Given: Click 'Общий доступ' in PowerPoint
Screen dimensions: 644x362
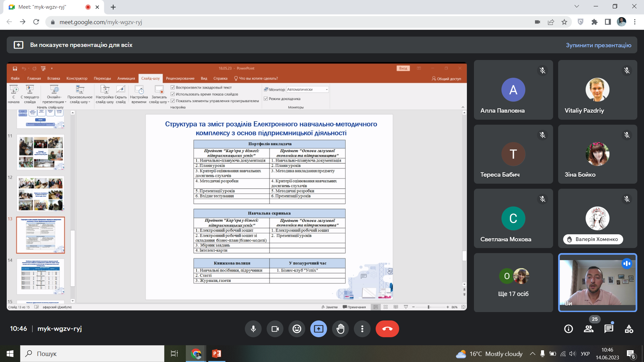Looking at the screenshot, I should (x=446, y=79).
